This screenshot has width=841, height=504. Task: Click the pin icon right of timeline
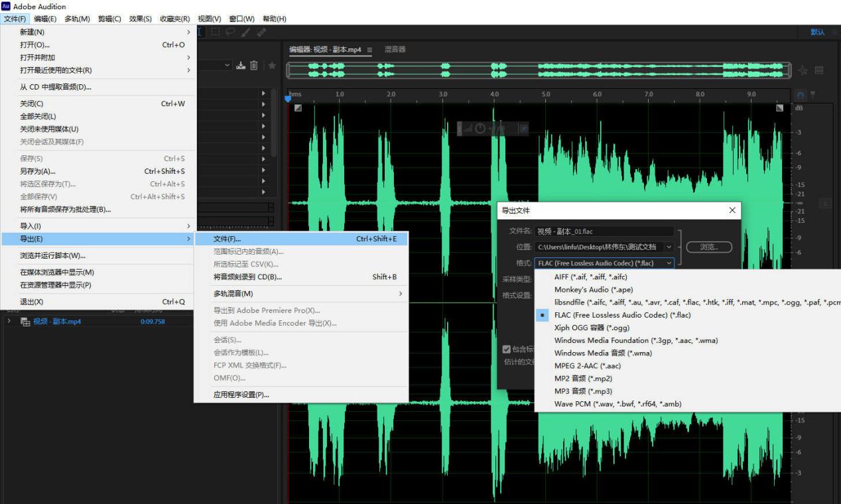point(812,95)
